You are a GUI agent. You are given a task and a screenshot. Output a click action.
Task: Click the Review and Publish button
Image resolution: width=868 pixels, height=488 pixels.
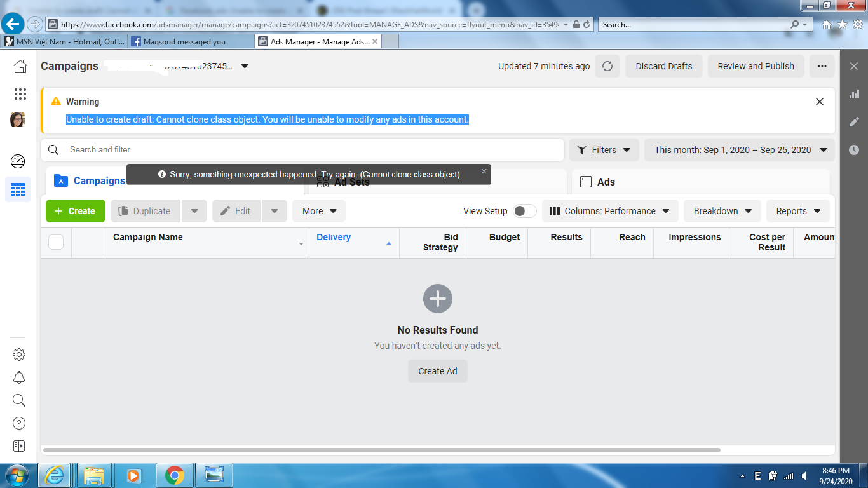point(756,66)
